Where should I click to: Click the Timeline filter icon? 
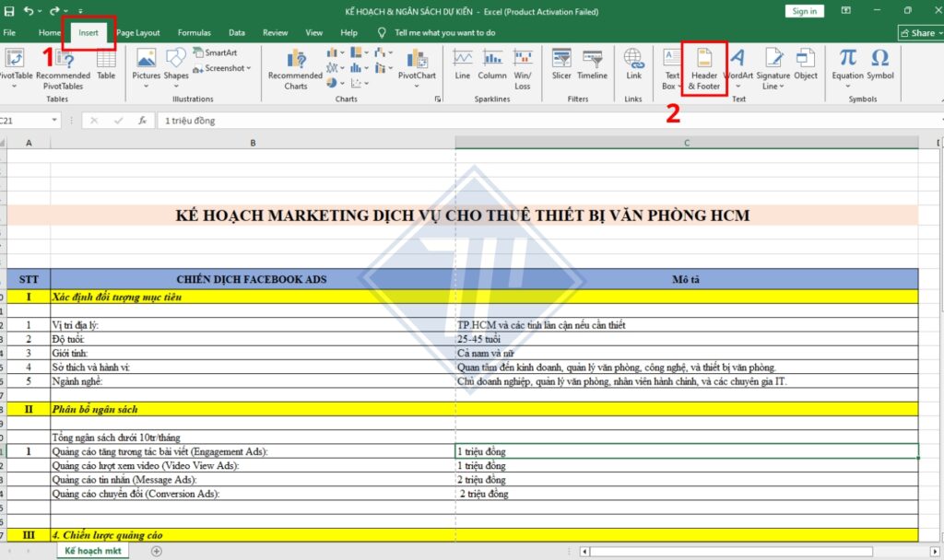(x=592, y=64)
